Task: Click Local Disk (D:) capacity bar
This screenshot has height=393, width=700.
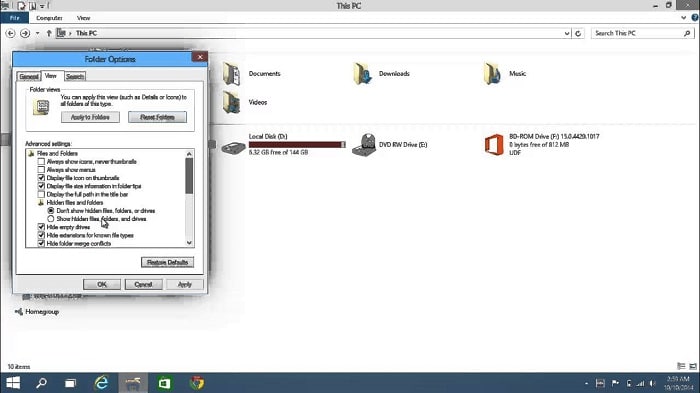Action: point(297,145)
